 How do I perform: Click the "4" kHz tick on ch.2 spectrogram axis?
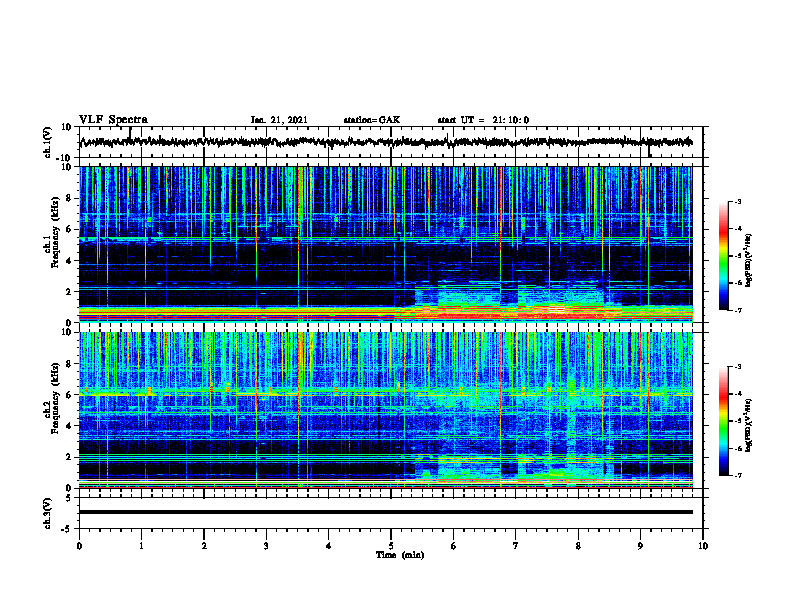coord(69,426)
